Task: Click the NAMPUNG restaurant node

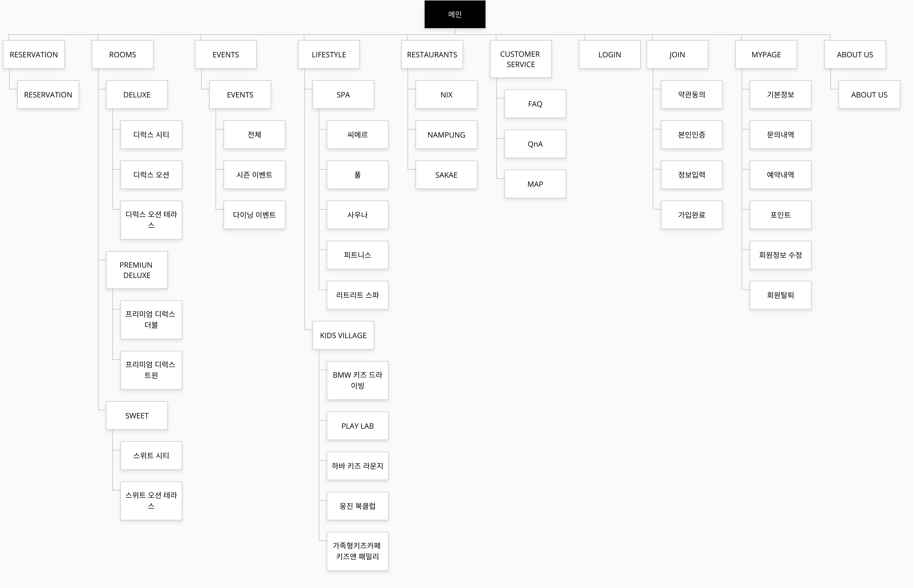Action: point(446,134)
